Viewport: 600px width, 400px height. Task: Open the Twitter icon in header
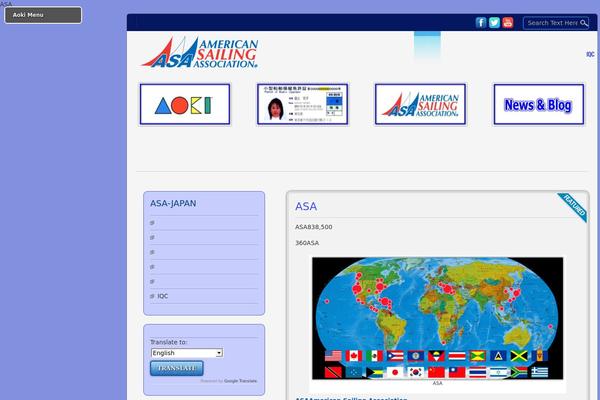point(494,23)
